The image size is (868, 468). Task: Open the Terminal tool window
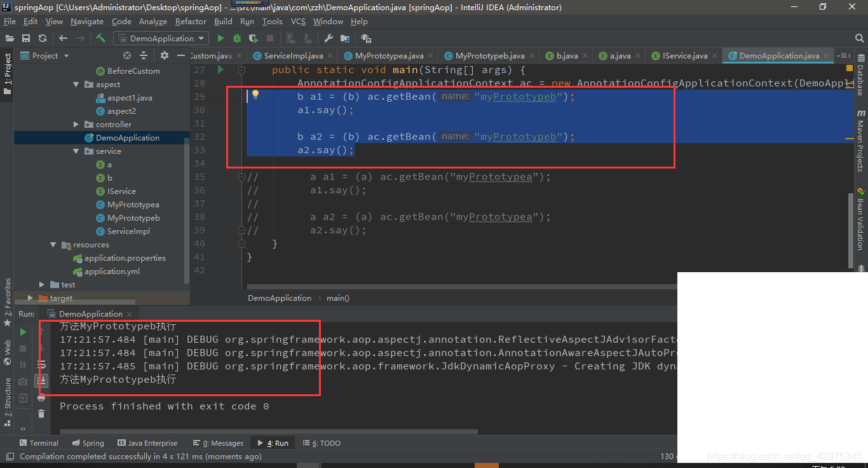tap(39, 443)
